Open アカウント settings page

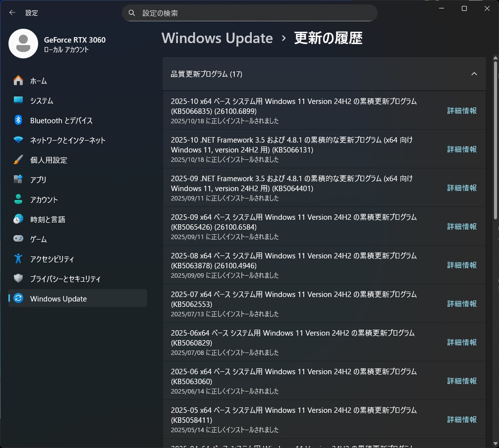point(78,199)
